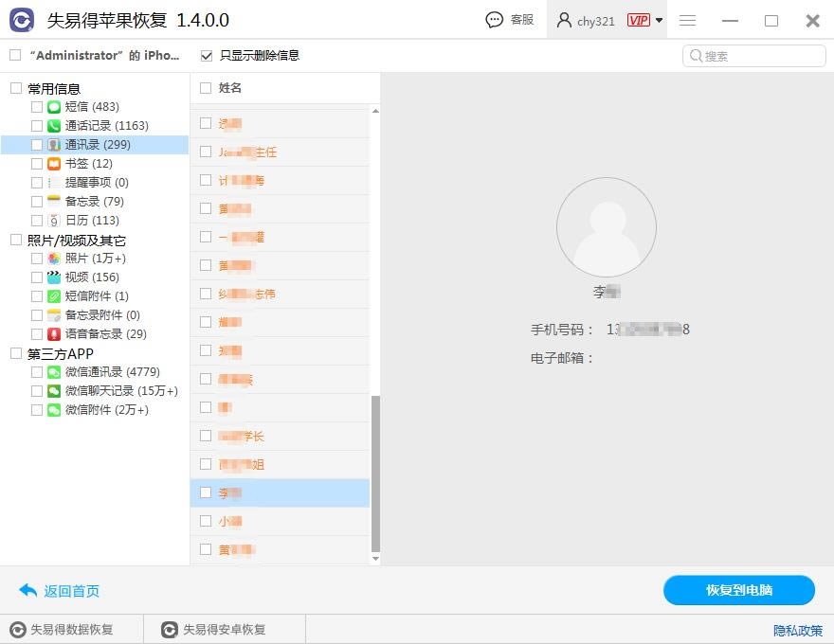Check the 第三方APP group checkbox
This screenshot has width=834, height=644.
pyautogui.click(x=16, y=353)
